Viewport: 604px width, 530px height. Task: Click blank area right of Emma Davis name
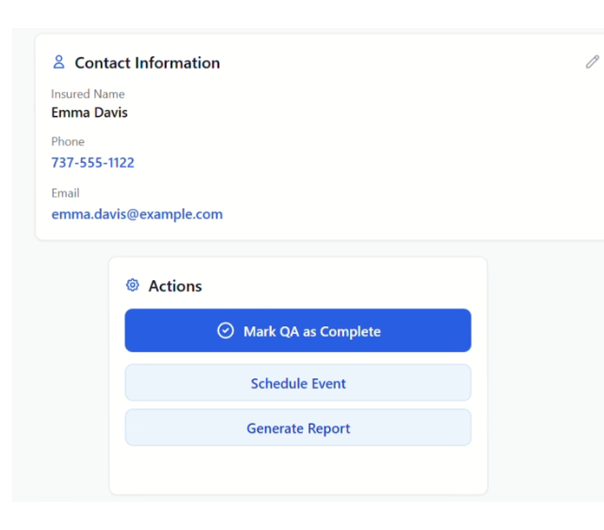[350, 112]
